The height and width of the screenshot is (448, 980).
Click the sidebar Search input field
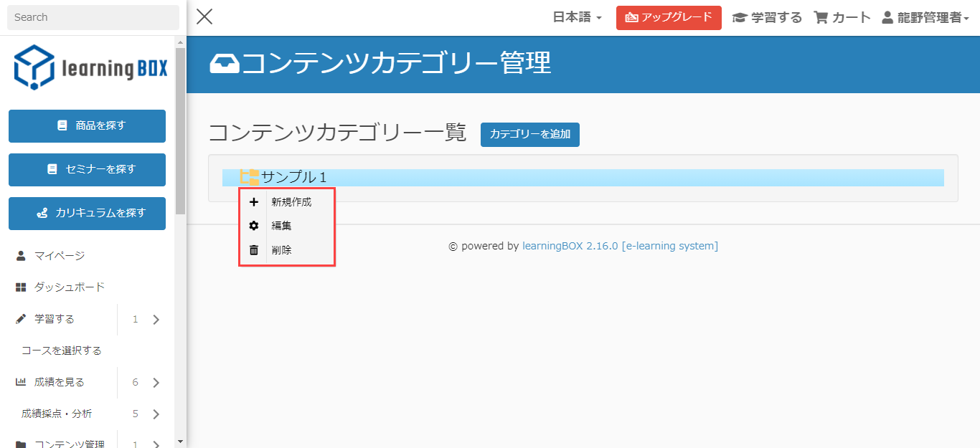click(x=93, y=17)
